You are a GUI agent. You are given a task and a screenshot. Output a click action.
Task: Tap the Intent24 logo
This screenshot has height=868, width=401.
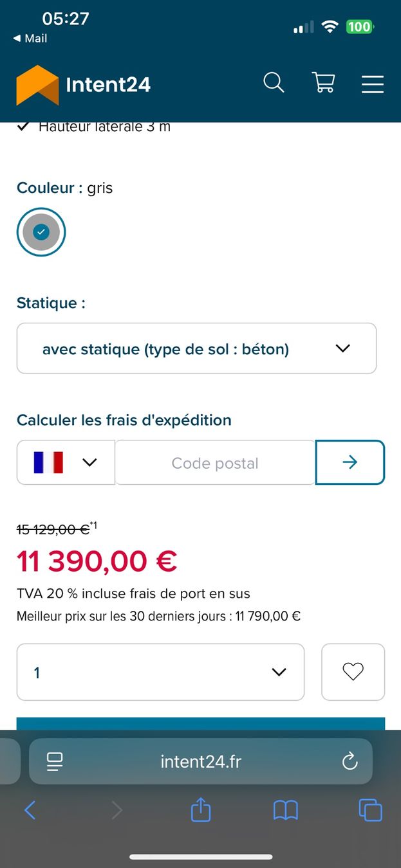pos(84,84)
